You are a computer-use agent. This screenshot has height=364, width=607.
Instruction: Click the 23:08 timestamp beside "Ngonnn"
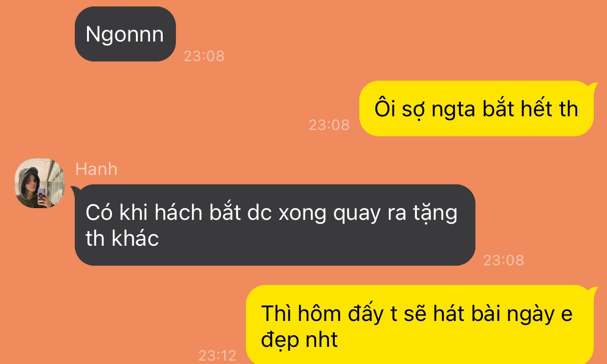(x=204, y=56)
